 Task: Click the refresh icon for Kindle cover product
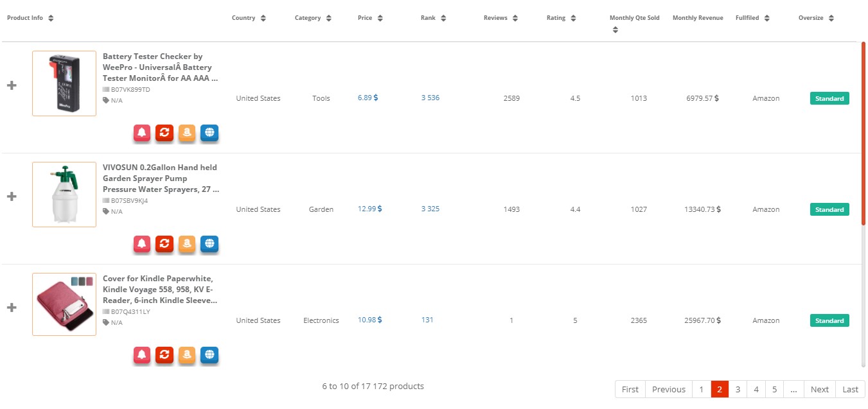pos(164,355)
